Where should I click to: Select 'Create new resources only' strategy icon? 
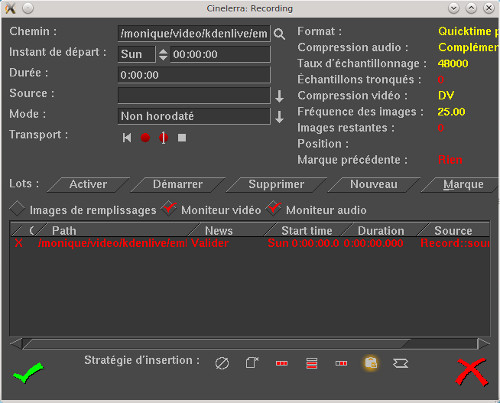400,363
